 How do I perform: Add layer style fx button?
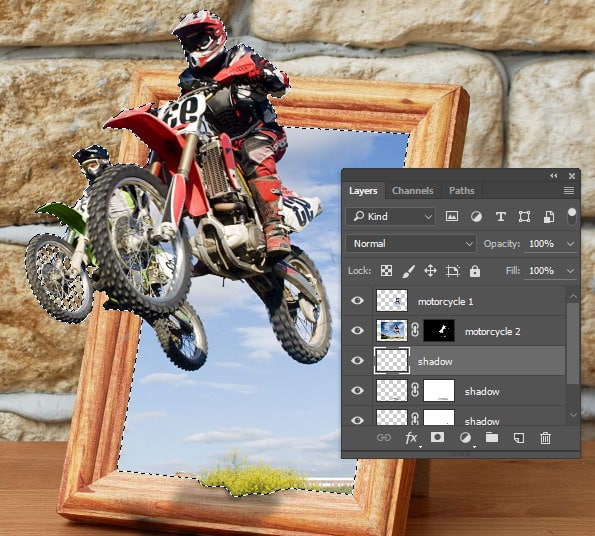411,438
